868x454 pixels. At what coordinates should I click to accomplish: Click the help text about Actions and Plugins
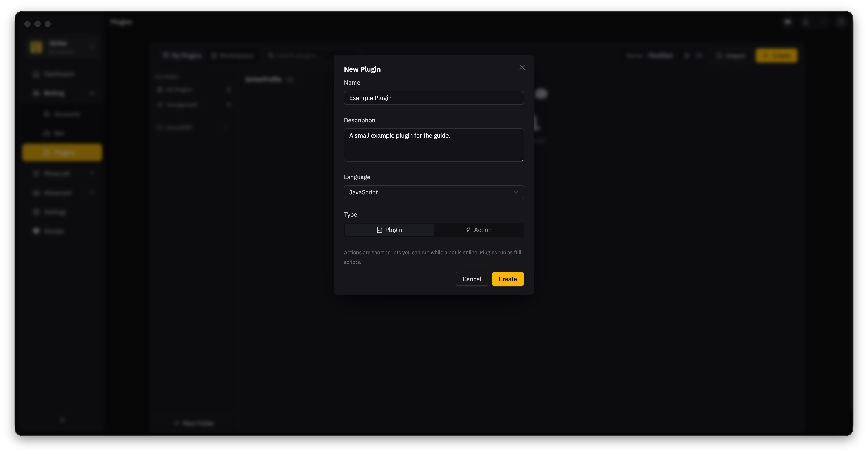pos(433,257)
